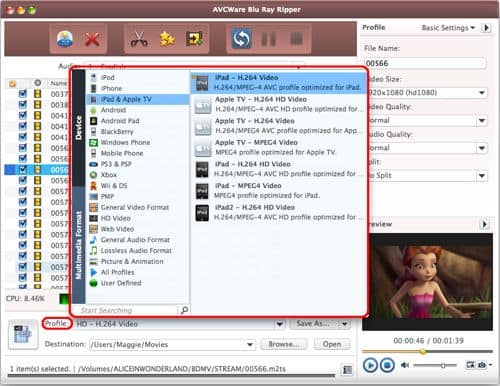The image size is (500, 386).
Task: Choose iPad2 - H.264 HD Video profile
Action: coord(279,212)
